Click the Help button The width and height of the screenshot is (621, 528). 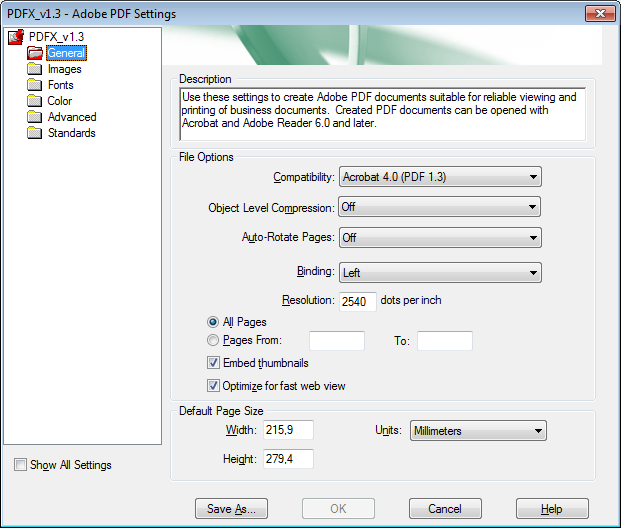click(552, 509)
